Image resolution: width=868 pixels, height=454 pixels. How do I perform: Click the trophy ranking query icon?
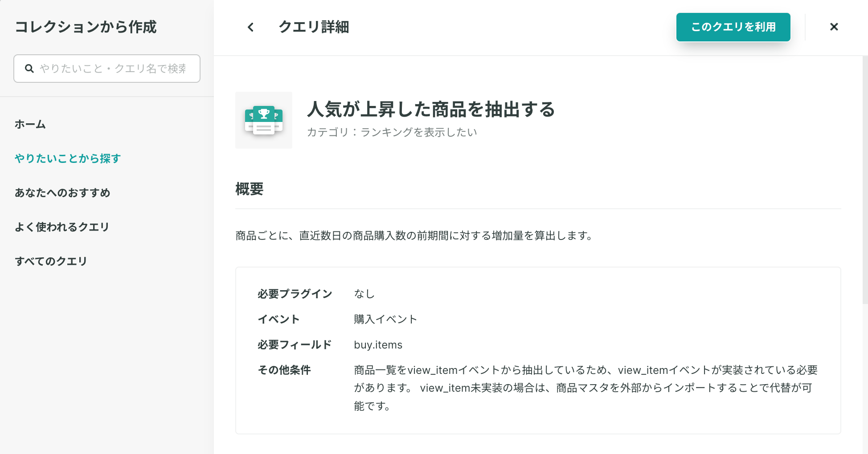[x=264, y=120]
